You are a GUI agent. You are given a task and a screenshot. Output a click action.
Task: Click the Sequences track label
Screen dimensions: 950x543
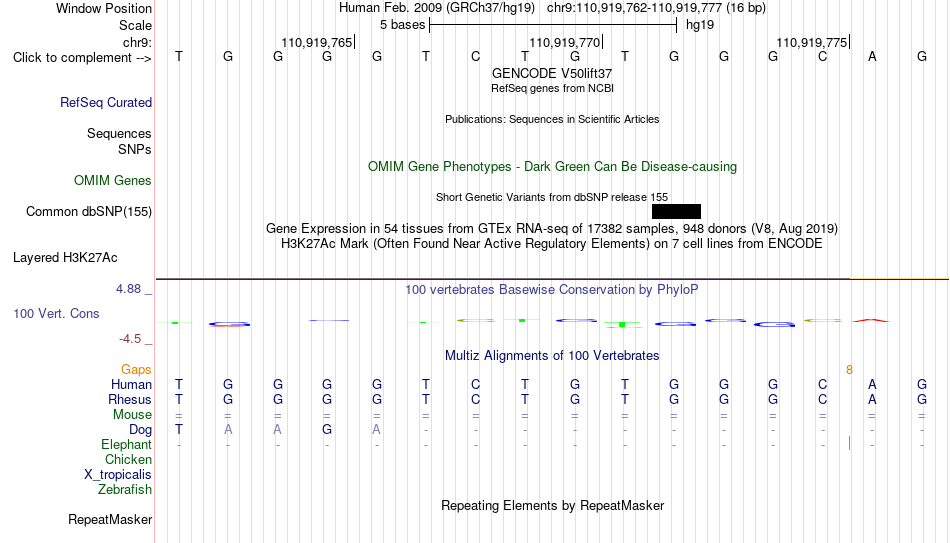point(119,133)
